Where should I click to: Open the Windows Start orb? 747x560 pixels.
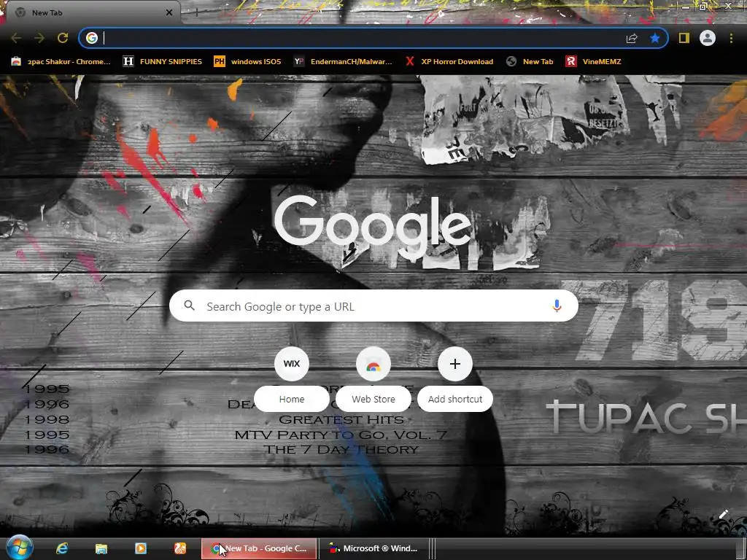(18, 548)
